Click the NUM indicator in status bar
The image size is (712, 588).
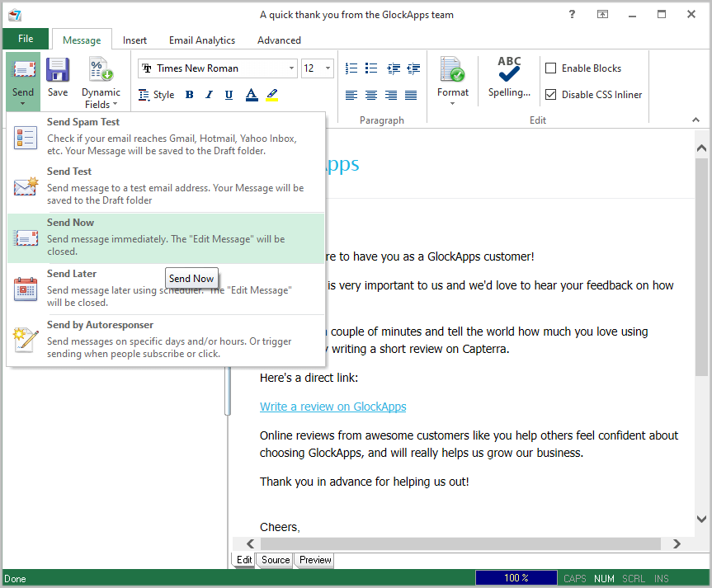click(604, 578)
